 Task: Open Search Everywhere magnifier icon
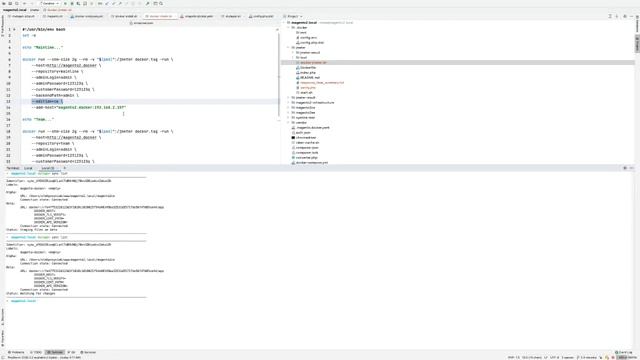pos(161,3)
